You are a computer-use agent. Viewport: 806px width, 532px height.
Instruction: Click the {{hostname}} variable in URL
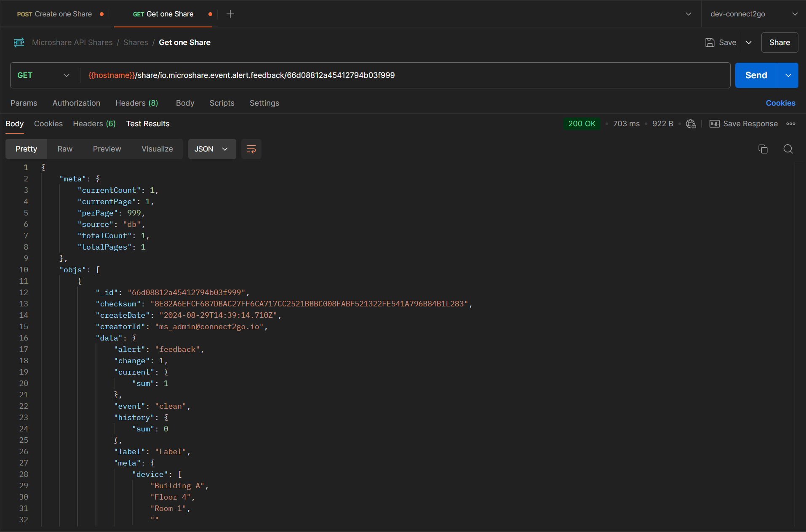click(112, 75)
